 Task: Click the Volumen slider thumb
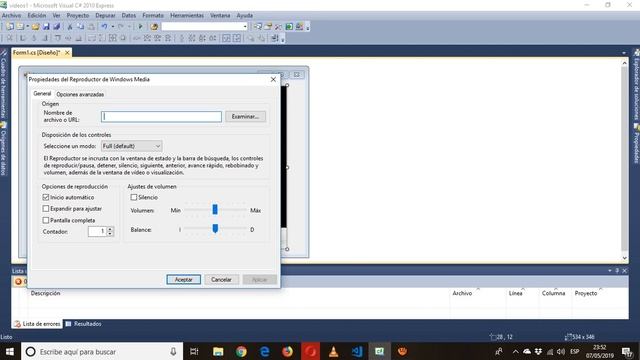tap(215, 209)
